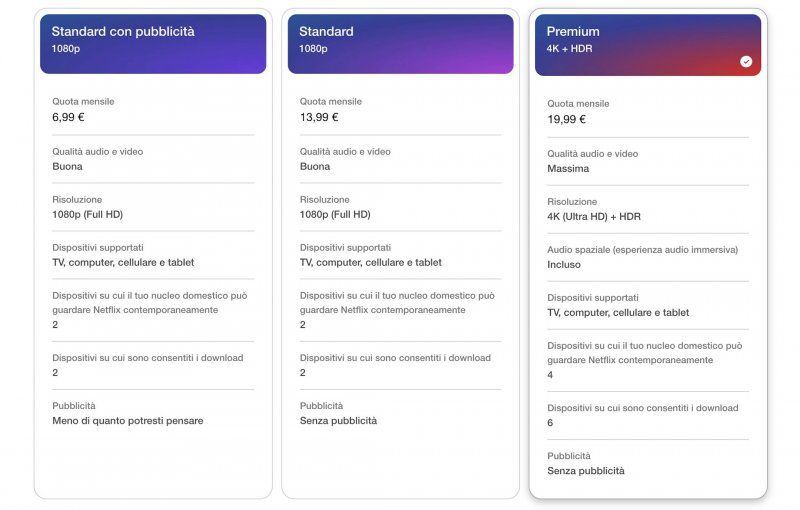Click the Massima audio and video quality value
This screenshot has width=800, height=510.
pyautogui.click(x=568, y=169)
